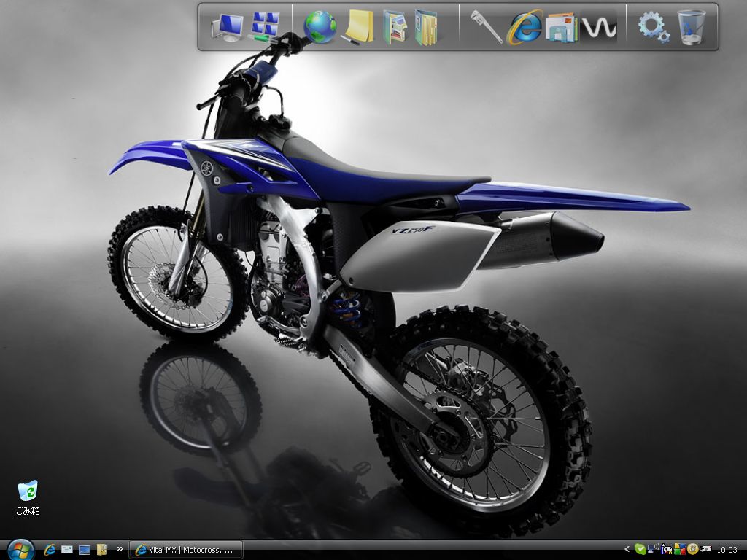Open the gears settings icon in the dock

point(654,27)
